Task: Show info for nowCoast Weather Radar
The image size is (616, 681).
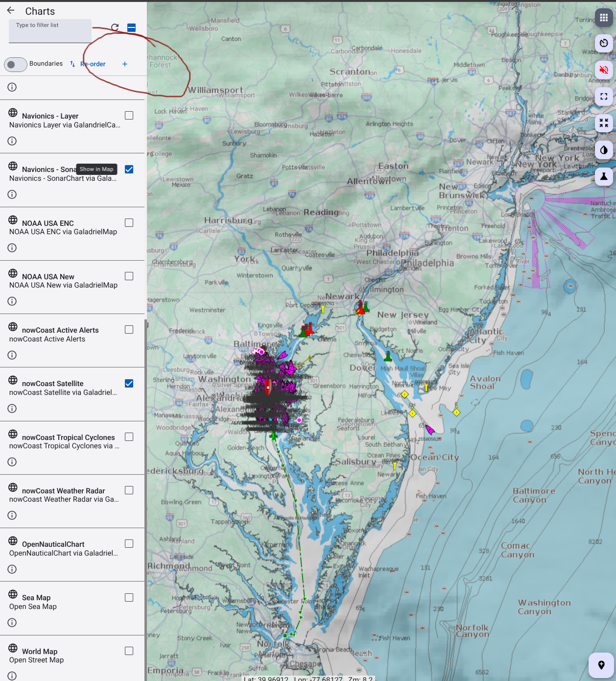Action: pos(12,515)
